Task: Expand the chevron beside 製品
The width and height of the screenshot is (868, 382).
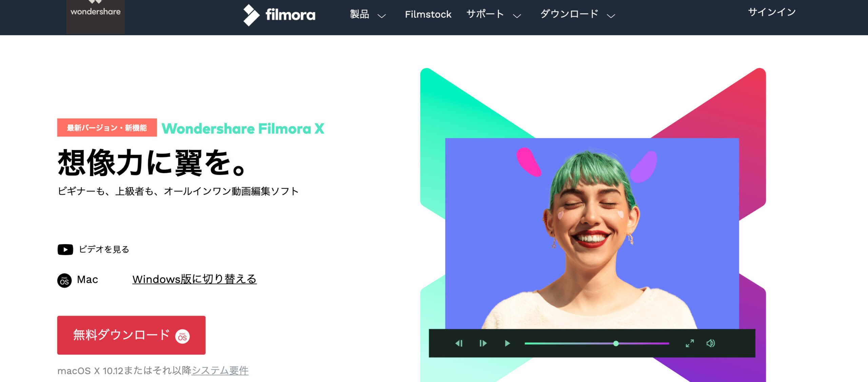Action: point(382,16)
